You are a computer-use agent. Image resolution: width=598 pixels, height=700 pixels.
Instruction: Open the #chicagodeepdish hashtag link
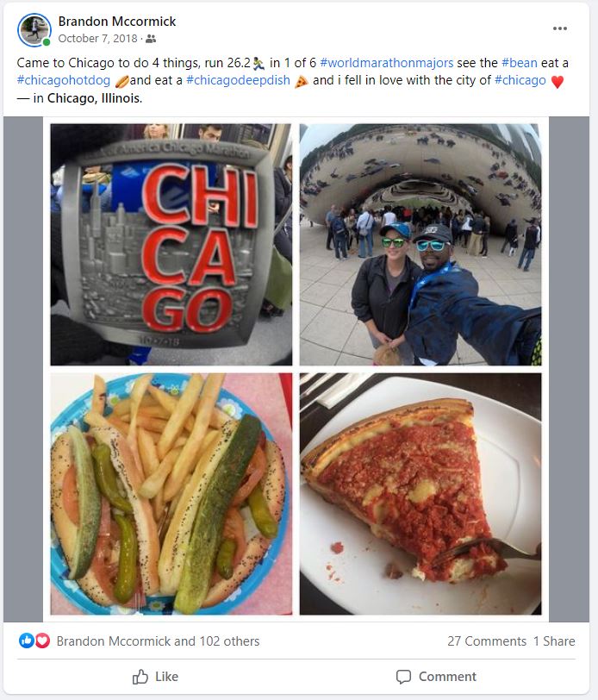238,80
